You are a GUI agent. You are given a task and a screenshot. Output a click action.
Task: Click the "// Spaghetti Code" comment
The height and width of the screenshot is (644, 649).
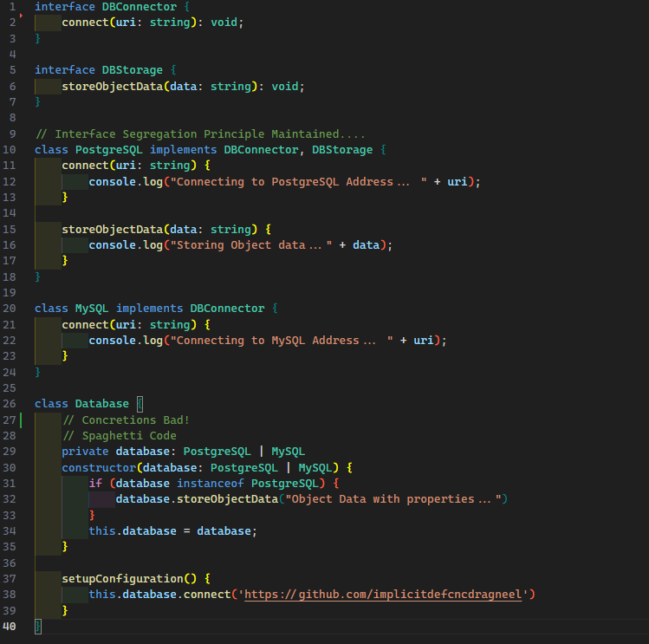coord(120,436)
